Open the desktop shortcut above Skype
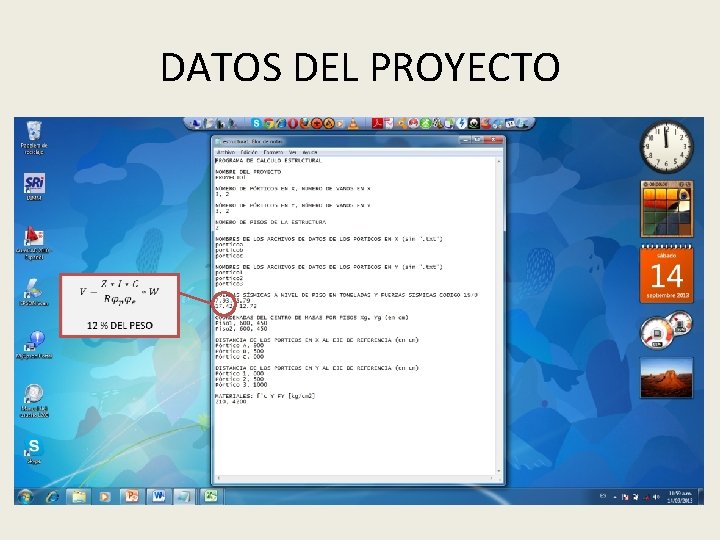 coord(34,400)
